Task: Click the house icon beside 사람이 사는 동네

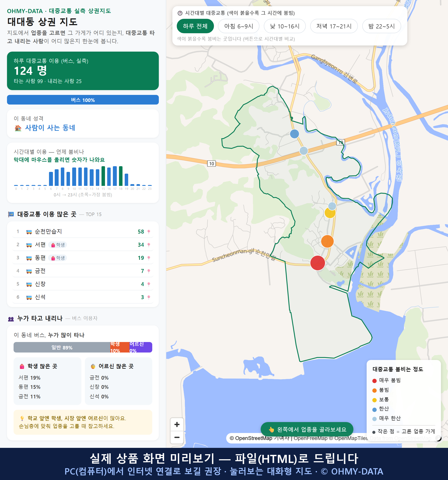Action: click(18, 128)
